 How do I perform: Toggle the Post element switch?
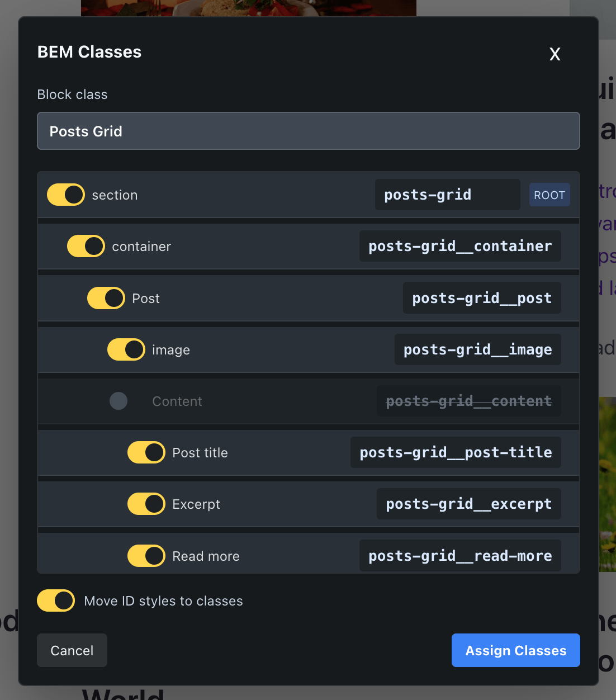click(x=106, y=298)
